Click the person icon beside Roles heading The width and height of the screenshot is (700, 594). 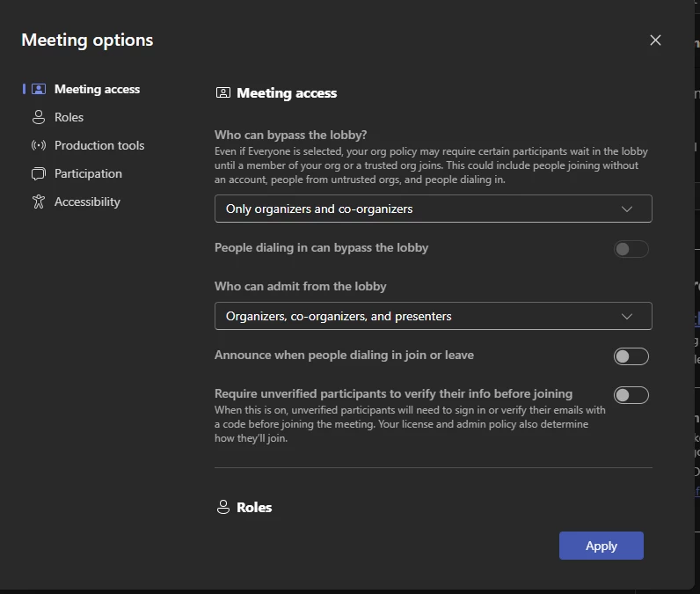pyautogui.click(x=223, y=508)
